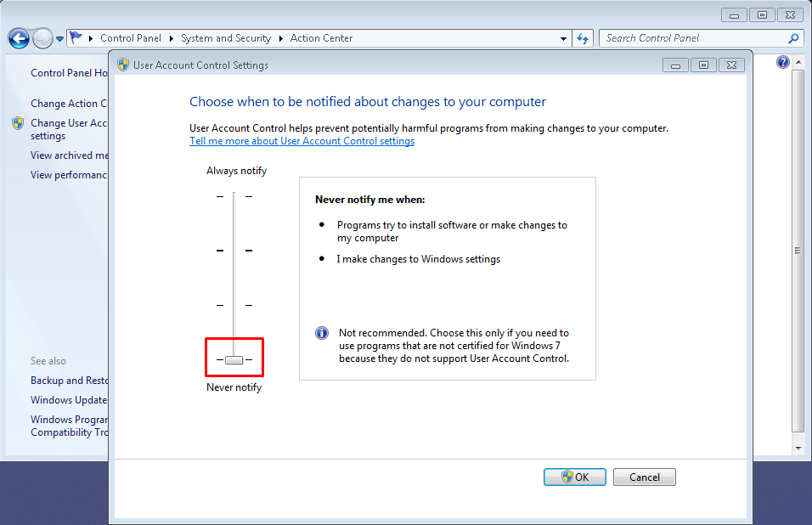Open Tell me more about UAC settings link

(302, 141)
